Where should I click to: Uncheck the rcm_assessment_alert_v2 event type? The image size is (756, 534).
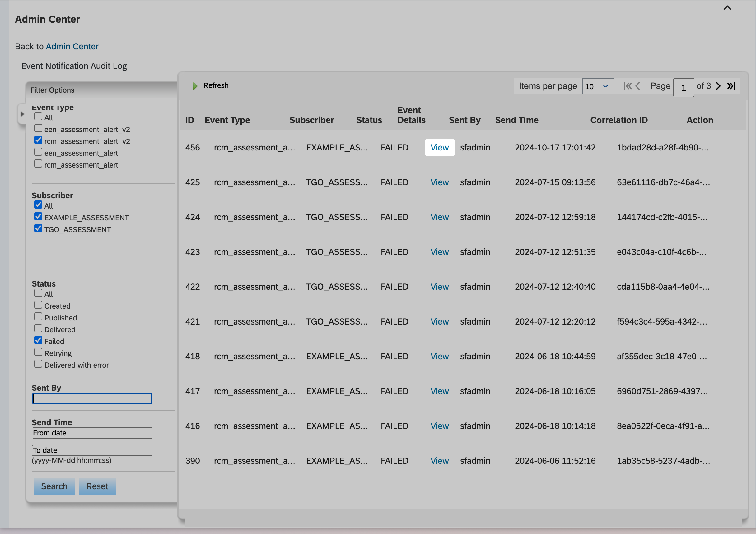pos(38,140)
